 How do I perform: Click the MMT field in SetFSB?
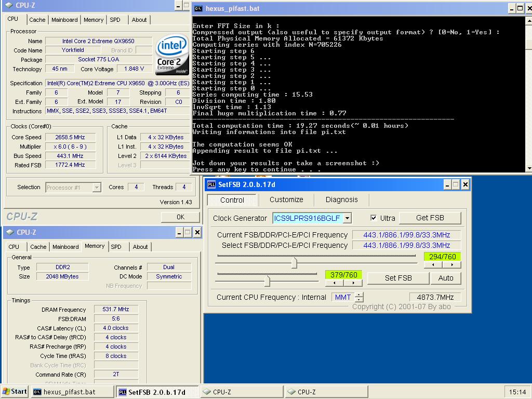tap(343, 297)
